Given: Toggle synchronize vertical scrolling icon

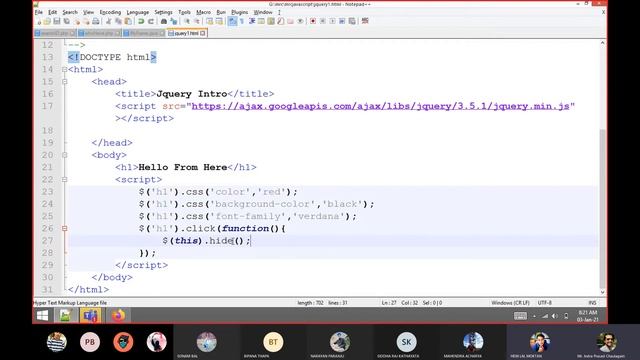Looking at the screenshot, I should [209, 21].
